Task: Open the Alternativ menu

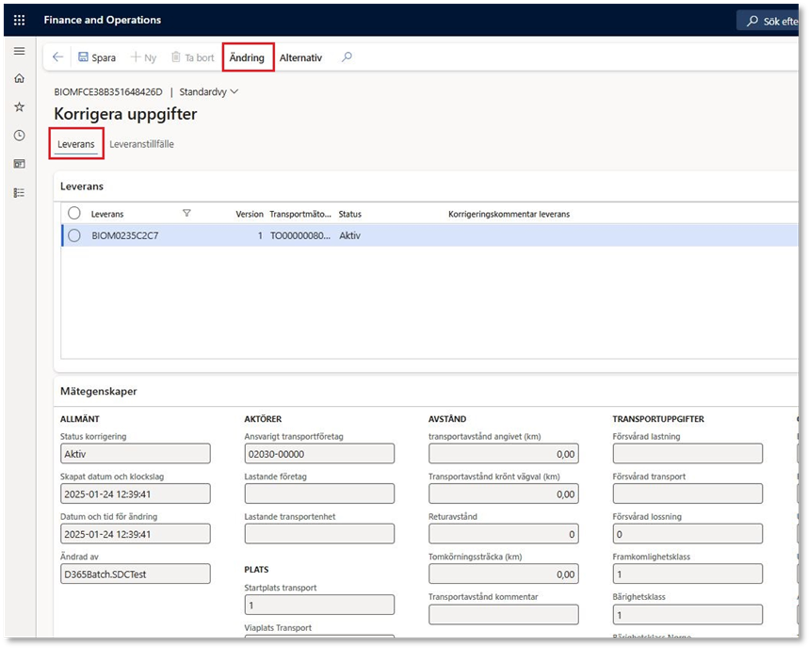Action: [301, 57]
